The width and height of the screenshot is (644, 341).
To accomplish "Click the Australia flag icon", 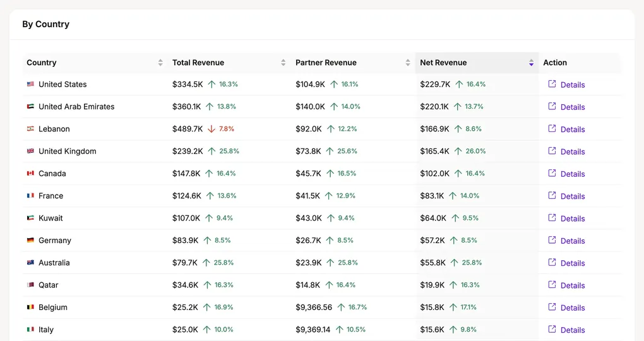I will [x=30, y=262].
